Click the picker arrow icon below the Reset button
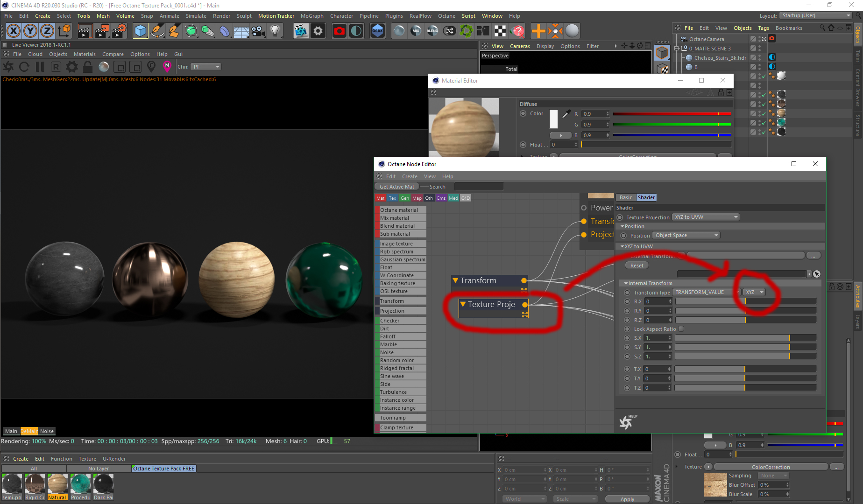Image resolution: width=863 pixels, height=504 pixels. [817, 274]
